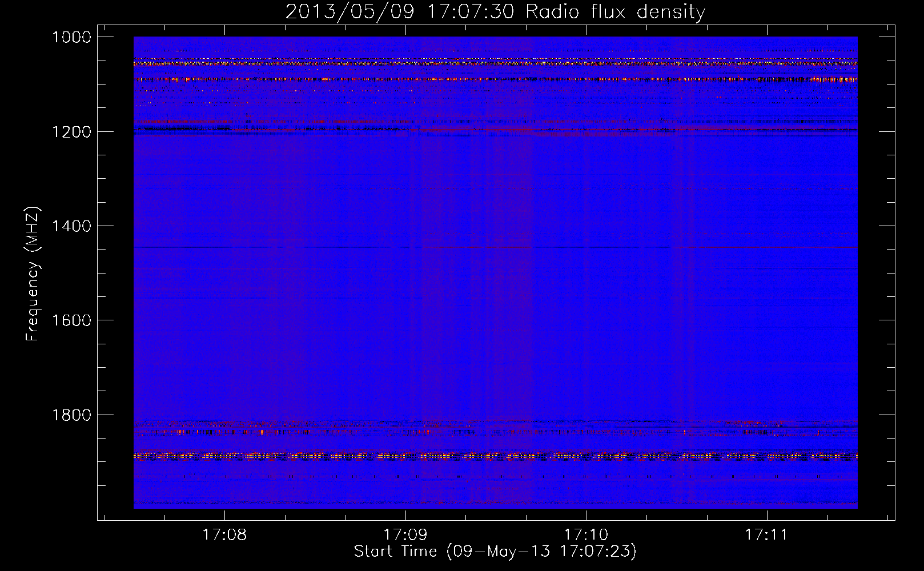
Task: Click the 1400 frequency tick label
Action: coord(71,226)
